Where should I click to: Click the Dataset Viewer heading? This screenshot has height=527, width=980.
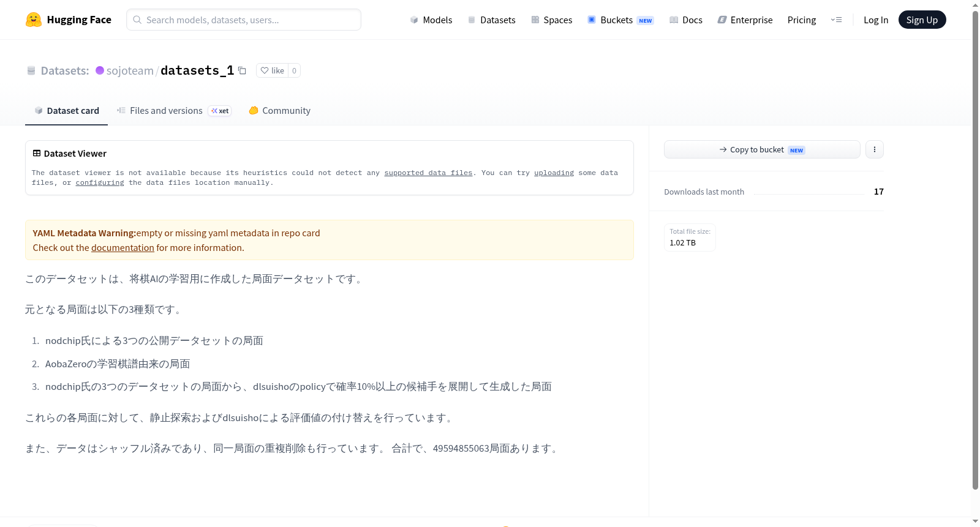75,153
